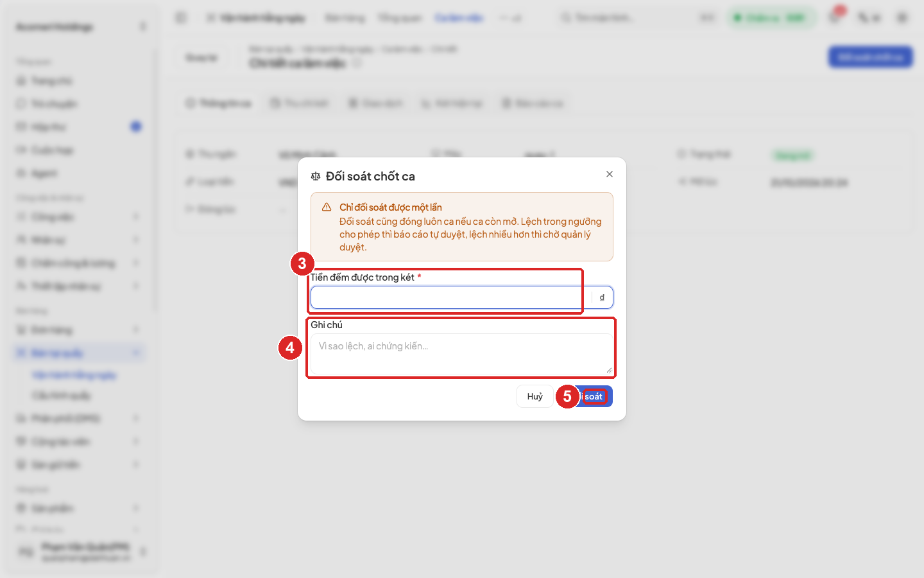The image size is (924, 578).
Task: Click into the Ghi chú notes textarea
Action: pyautogui.click(x=462, y=354)
